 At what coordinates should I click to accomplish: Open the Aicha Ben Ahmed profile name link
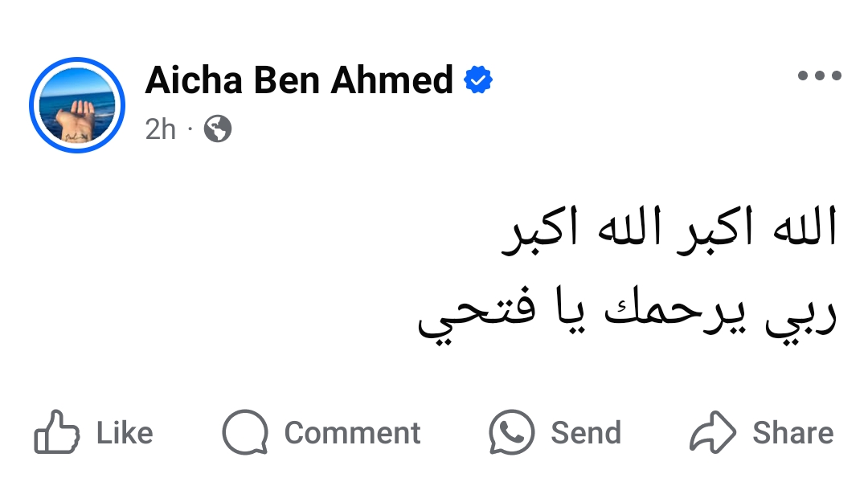299,80
